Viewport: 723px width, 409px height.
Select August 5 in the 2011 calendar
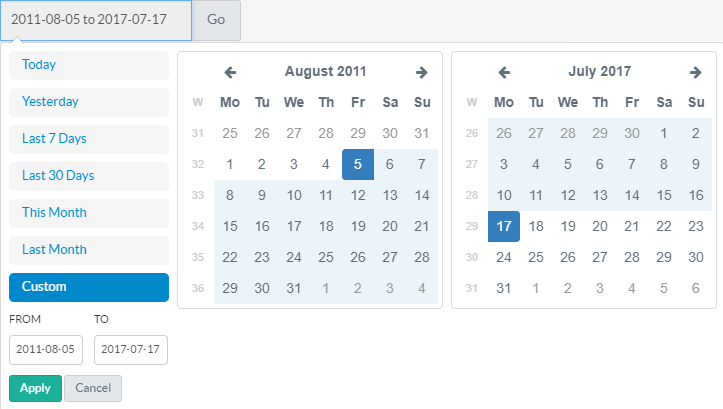click(x=358, y=165)
